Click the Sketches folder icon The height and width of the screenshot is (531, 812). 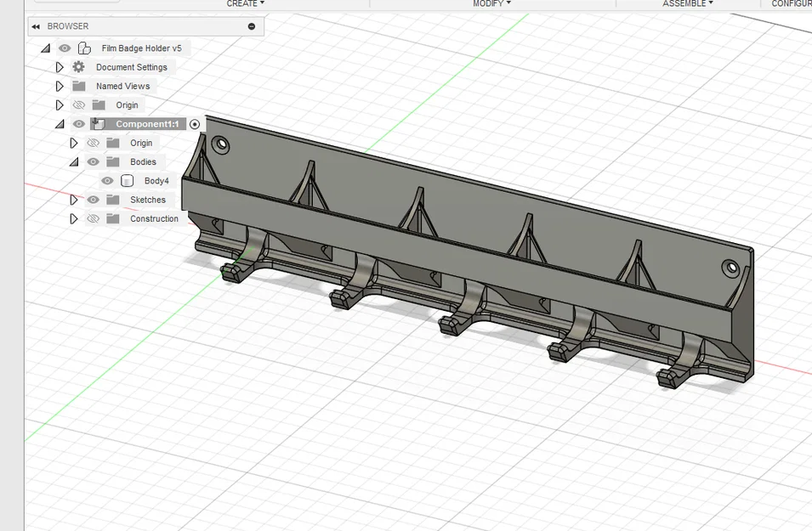[113, 200]
